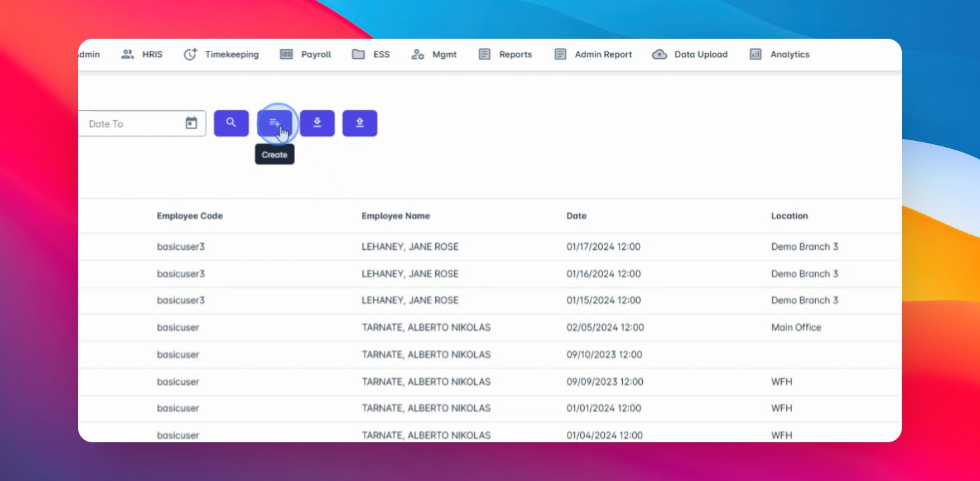Select the date 09/09/2023 12:00
Viewport: 980px width, 481px height.
tap(605, 382)
